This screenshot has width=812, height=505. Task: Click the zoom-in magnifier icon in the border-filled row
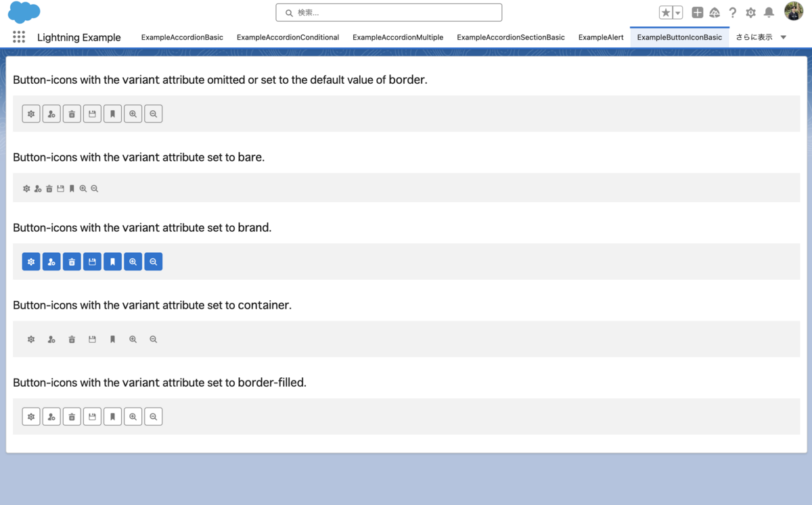tap(133, 416)
